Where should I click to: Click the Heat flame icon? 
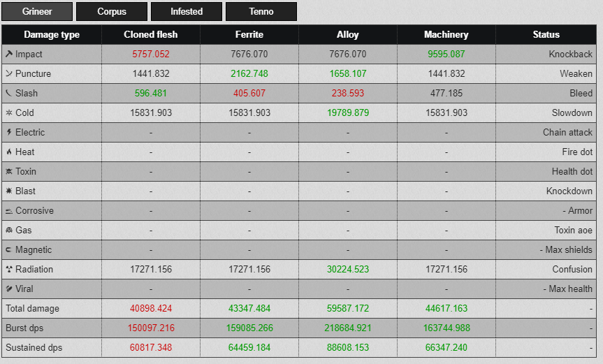(8, 152)
